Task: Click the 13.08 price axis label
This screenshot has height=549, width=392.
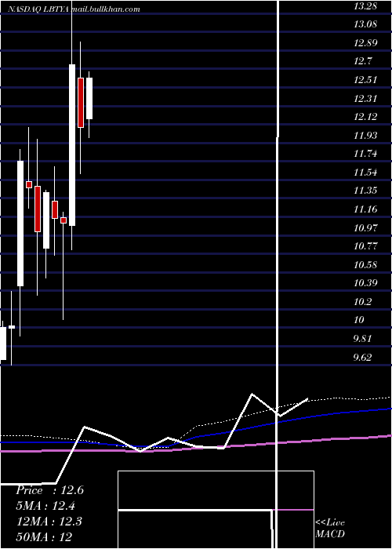Action: (x=365, y=24)
